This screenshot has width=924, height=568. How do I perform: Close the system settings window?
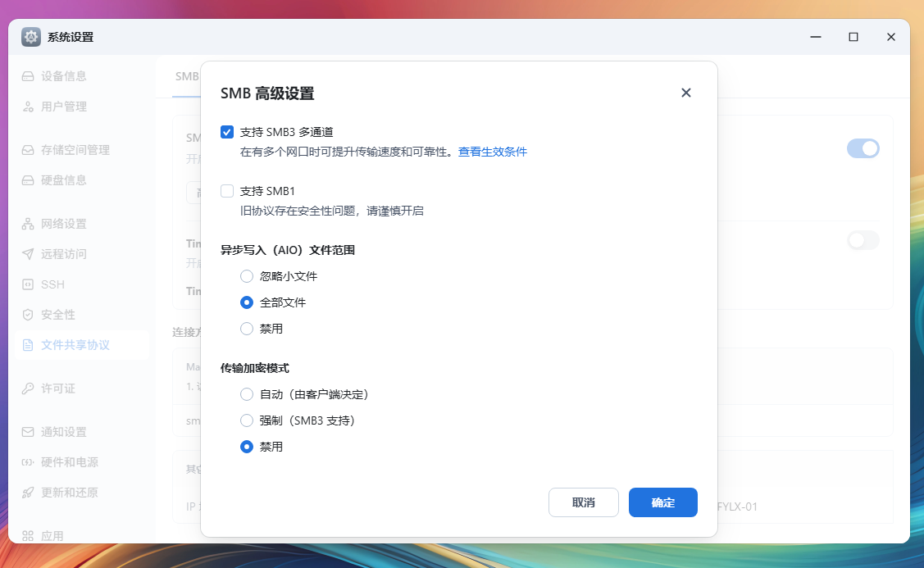[x=891, y=37]
